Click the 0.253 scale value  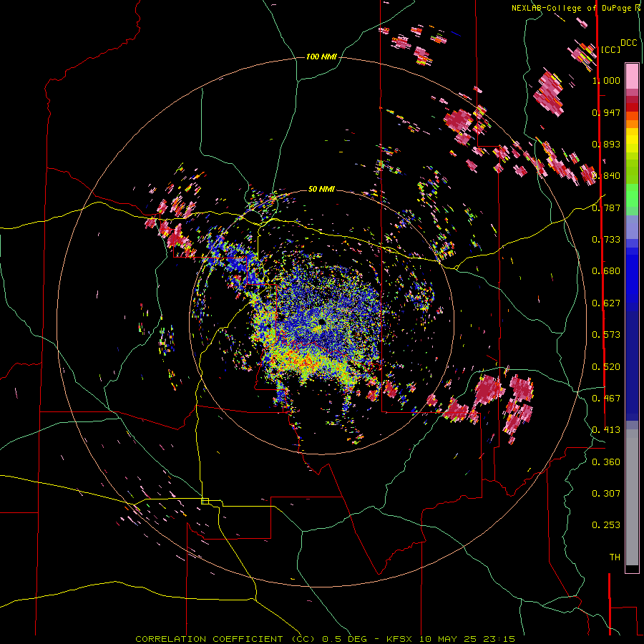[606, 525]
